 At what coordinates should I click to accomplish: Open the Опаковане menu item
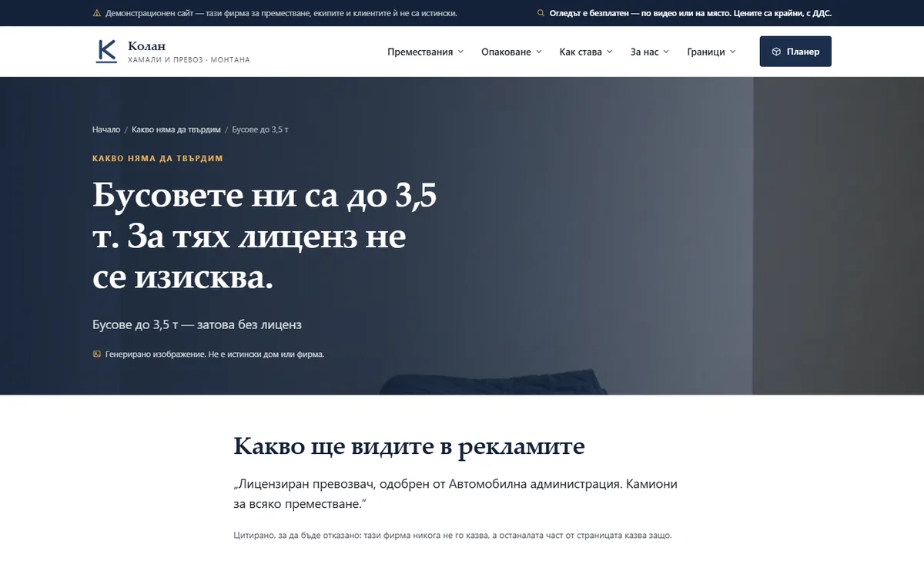point(511,52)
